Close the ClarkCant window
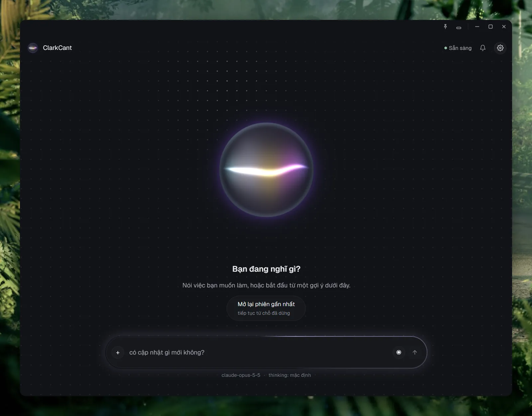The height and width of the screenshot is (416, 532). pos(504,27)
